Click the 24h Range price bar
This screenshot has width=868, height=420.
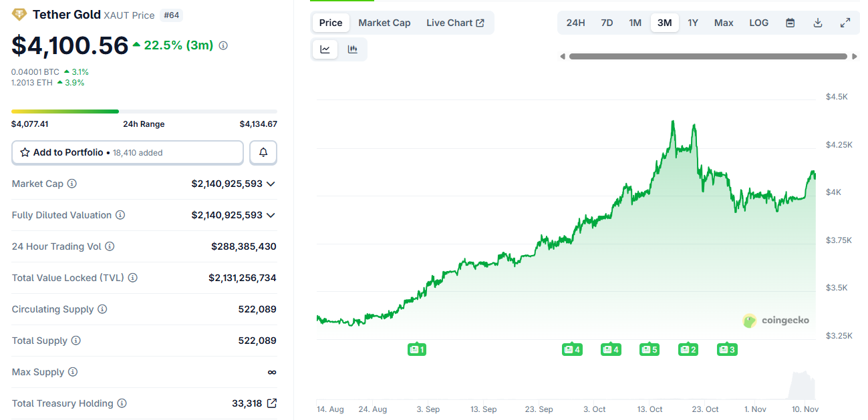point(144,111)
